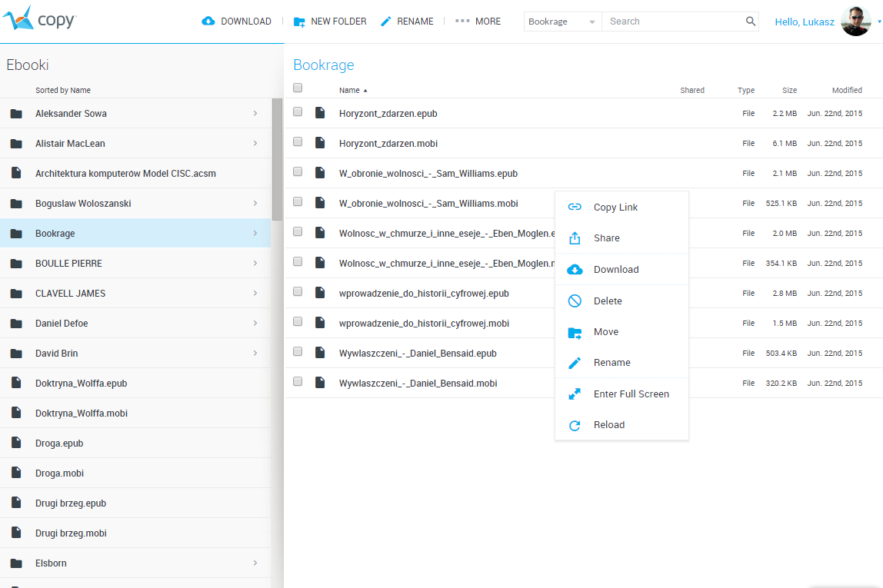Open the MORE toolbar menu
883x588 pixels.
(478, 22)
